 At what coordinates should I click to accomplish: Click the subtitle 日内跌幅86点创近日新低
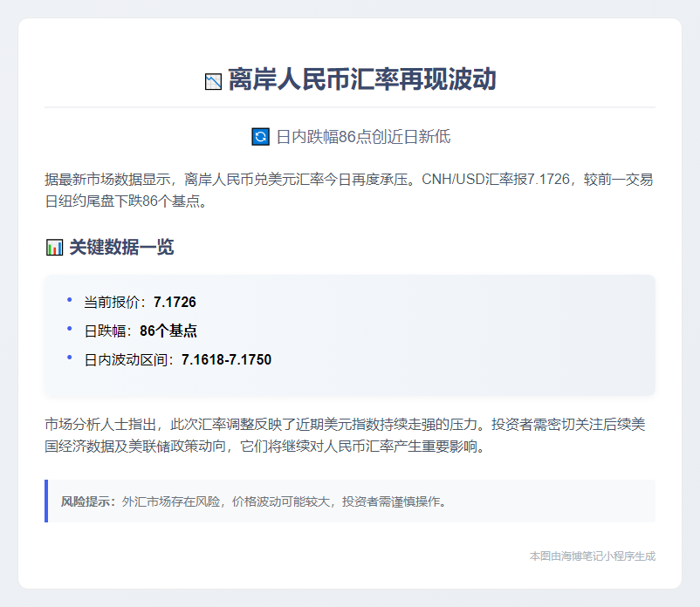tap(363, 136)
